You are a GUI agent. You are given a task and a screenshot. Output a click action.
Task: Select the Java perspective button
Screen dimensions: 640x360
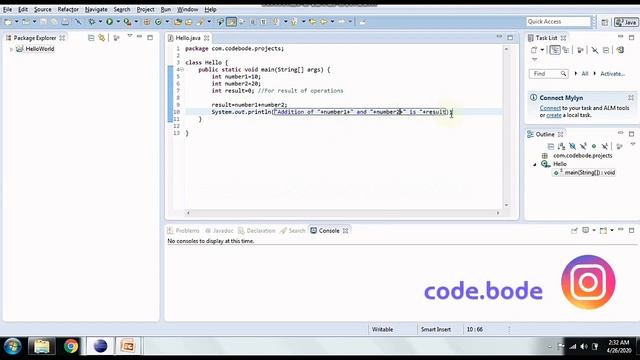626,22
